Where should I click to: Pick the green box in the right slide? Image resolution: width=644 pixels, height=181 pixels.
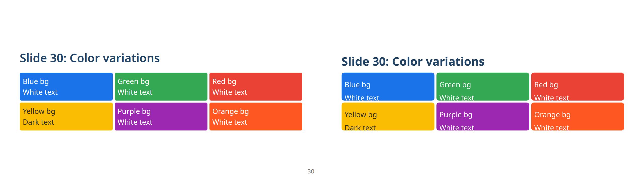483,86
